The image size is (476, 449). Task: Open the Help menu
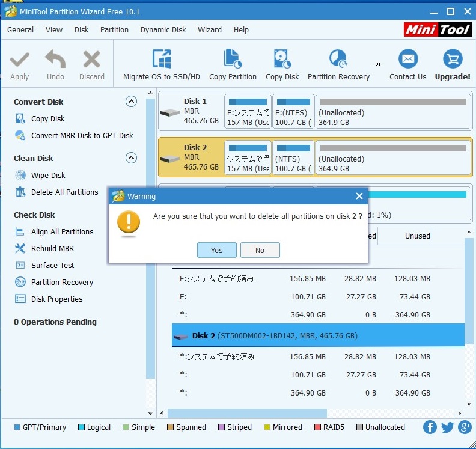[241, 29]
